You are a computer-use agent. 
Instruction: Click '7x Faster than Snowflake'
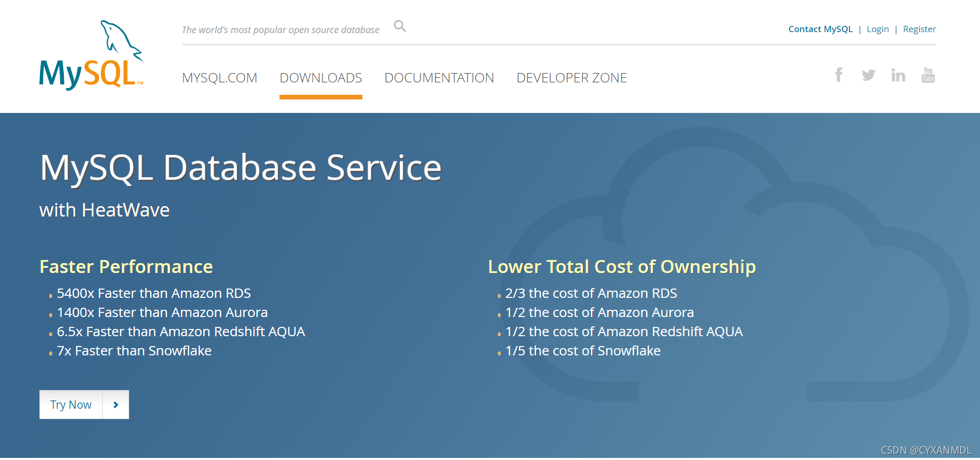[x=134, y=351]
